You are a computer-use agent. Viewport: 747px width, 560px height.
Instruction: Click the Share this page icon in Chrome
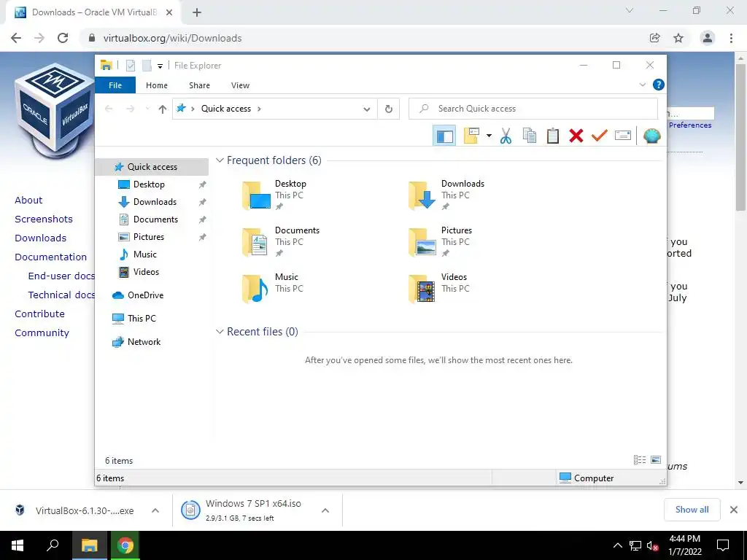655,38
